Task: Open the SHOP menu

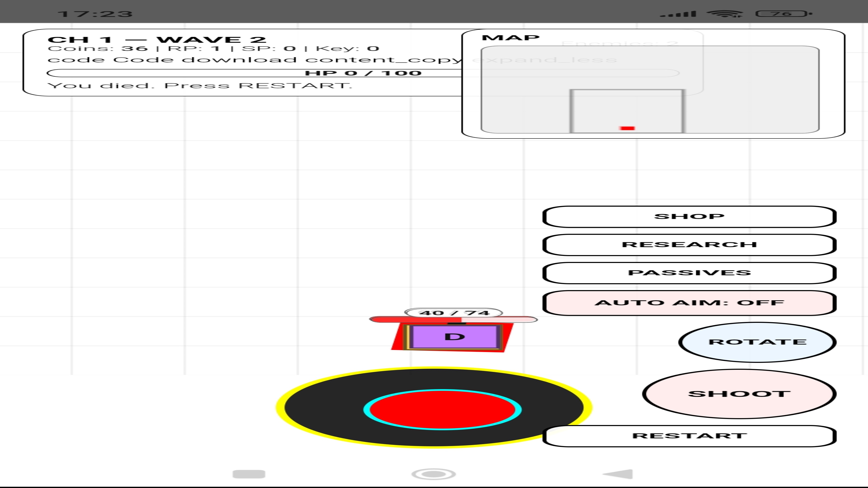Action: tap(689, 217)
